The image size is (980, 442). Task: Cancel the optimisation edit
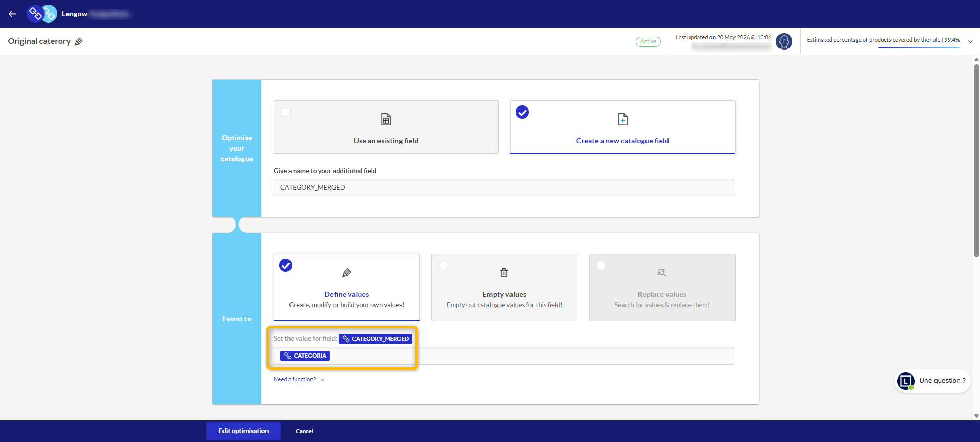click(x=304, y=431)
